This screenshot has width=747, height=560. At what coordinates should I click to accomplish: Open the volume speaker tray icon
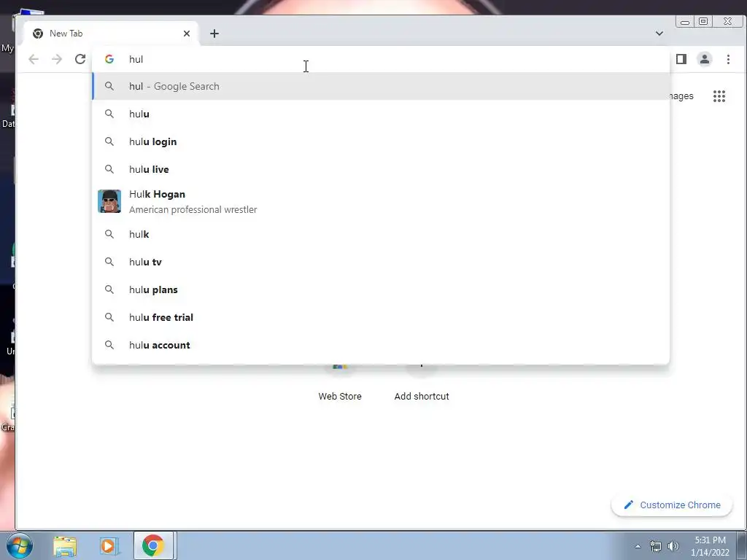pos(673,546)
